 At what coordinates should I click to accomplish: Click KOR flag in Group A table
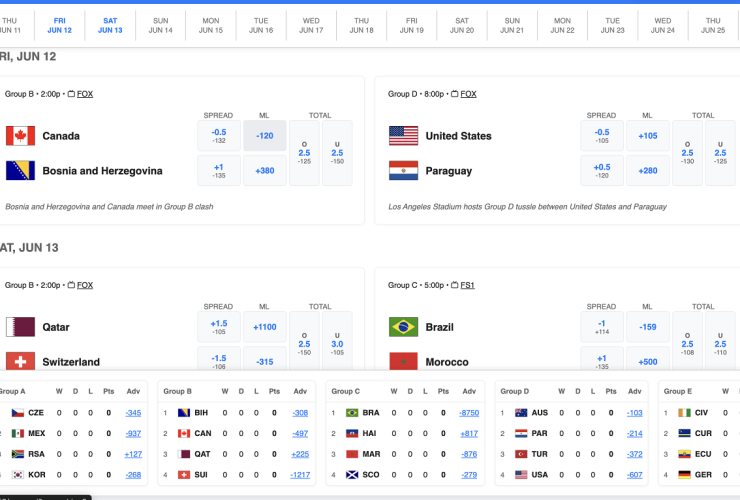tap(17, 475)
